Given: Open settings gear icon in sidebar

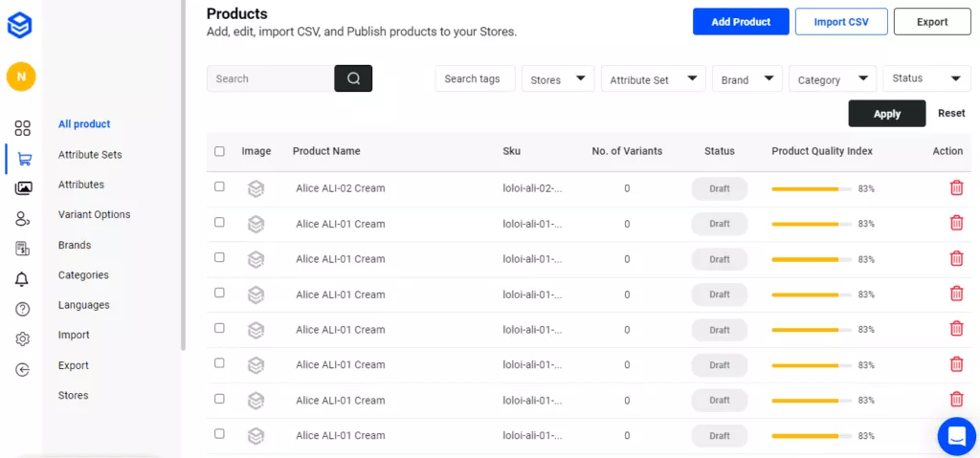Looking at the screenshot, I should [x=23, y=339].
